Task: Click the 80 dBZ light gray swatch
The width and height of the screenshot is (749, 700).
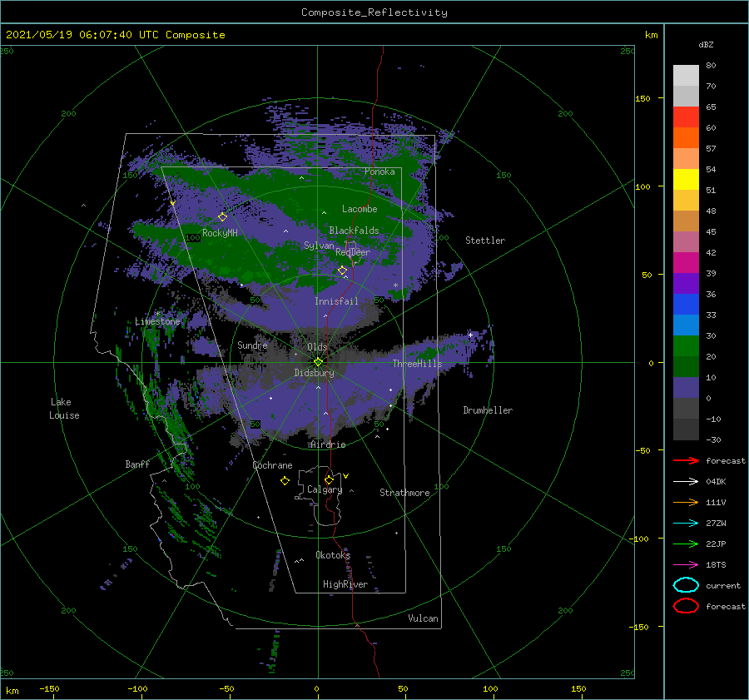Action: [x=686, y=76]
